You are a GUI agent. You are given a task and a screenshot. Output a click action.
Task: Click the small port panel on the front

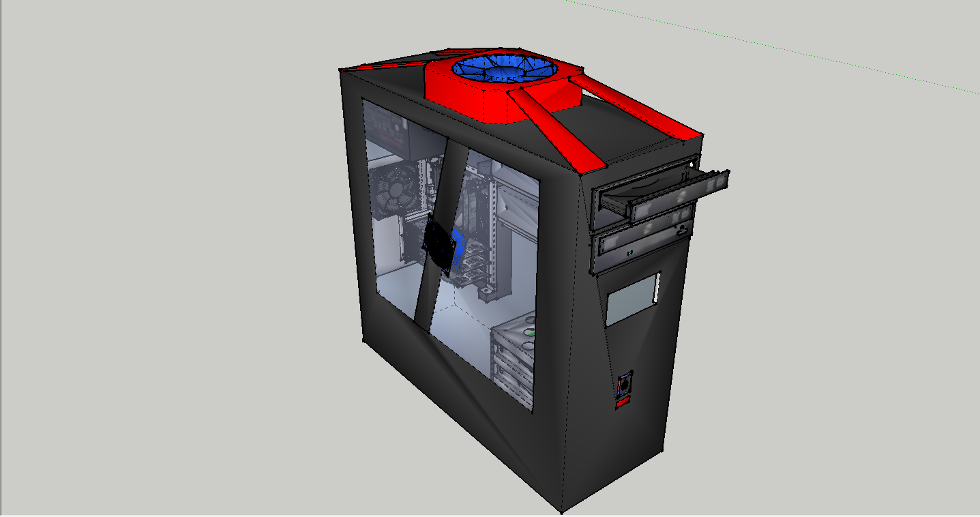[x=624, y=385]
